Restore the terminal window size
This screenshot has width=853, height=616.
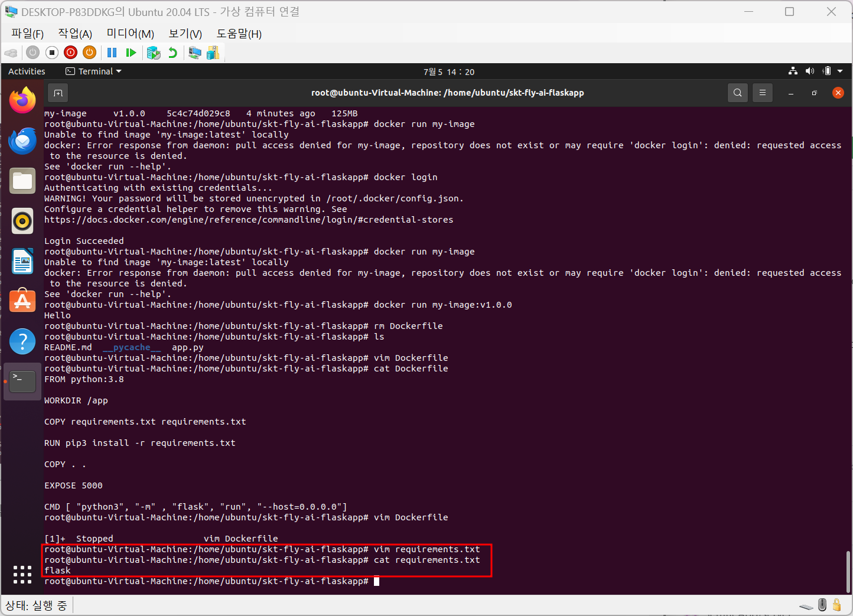[814, 93]
